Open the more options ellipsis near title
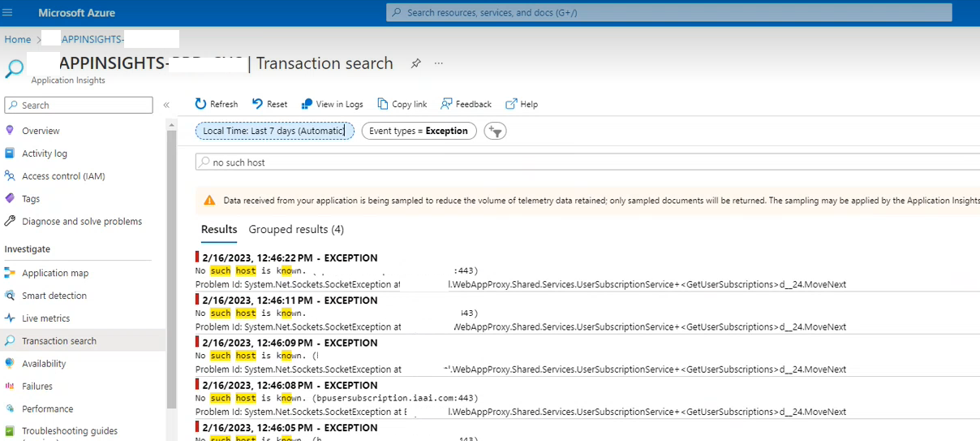This screenshot has width=980, height=441. pyautogui.click(x=439, y=63)
